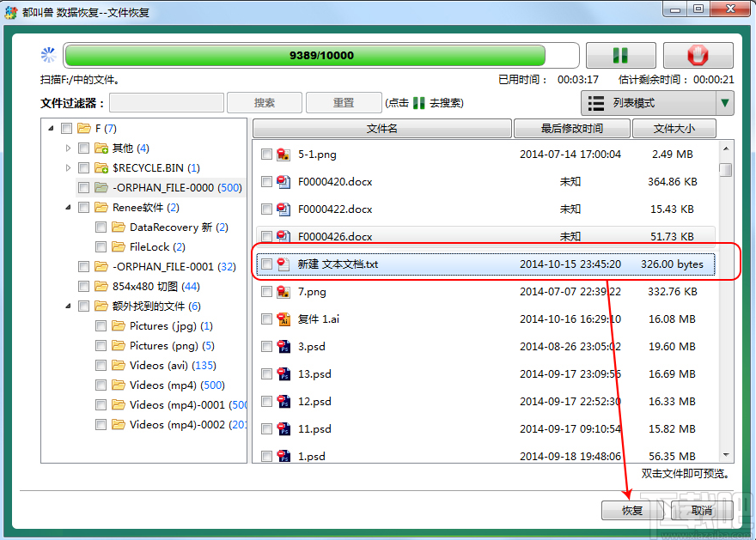Click the 854x480 切图 folder icon
756x540 pixels.
[x=101, y=286]
